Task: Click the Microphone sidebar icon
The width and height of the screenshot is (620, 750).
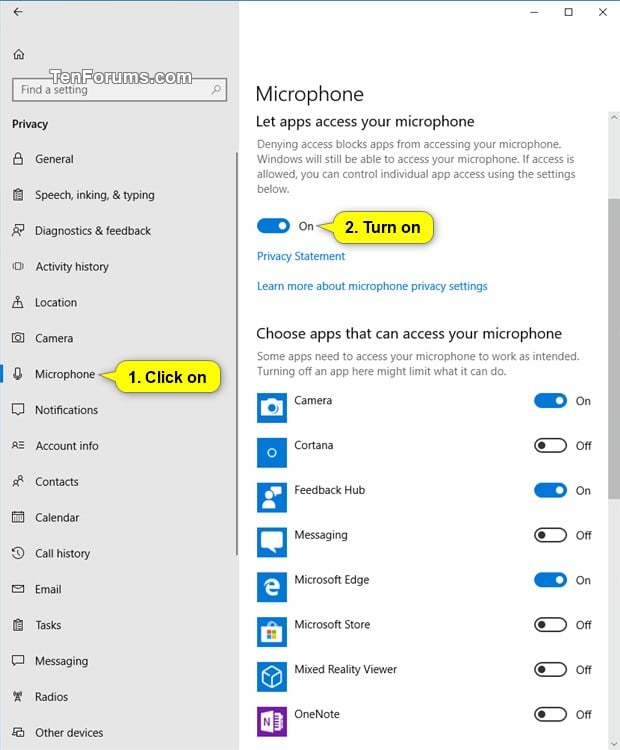Action: coord(18,374)
